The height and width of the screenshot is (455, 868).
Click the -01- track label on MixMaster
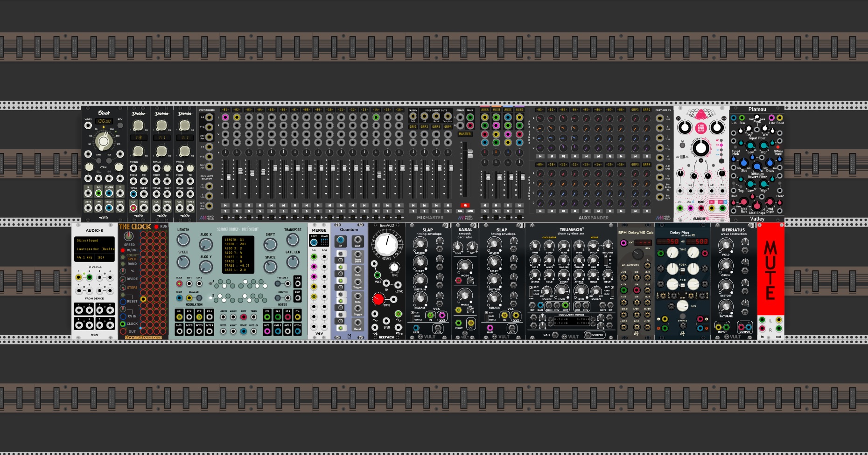(225, 110)
